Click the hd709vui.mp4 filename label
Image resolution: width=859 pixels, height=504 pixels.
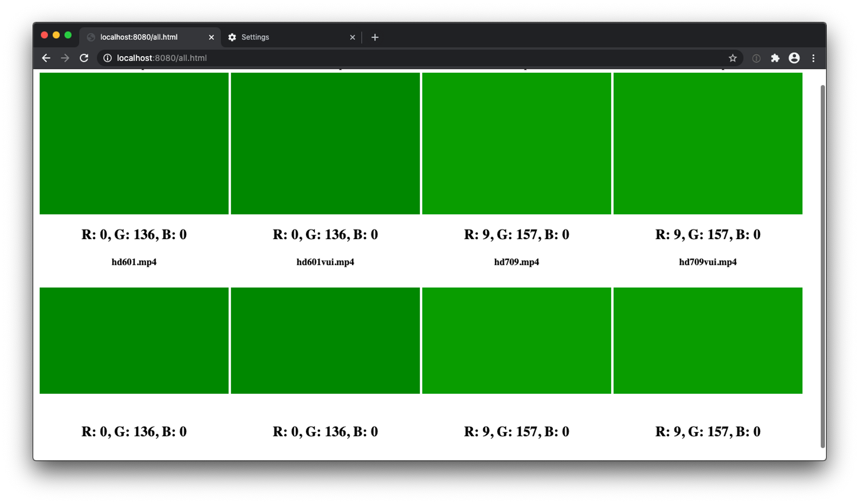coord(707,262)
